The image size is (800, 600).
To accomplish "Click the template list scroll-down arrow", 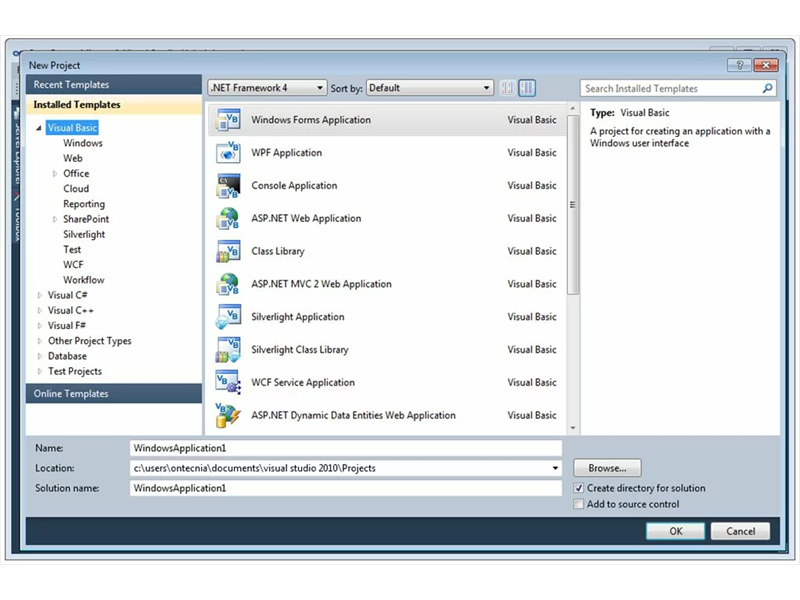I will point(573,428).
